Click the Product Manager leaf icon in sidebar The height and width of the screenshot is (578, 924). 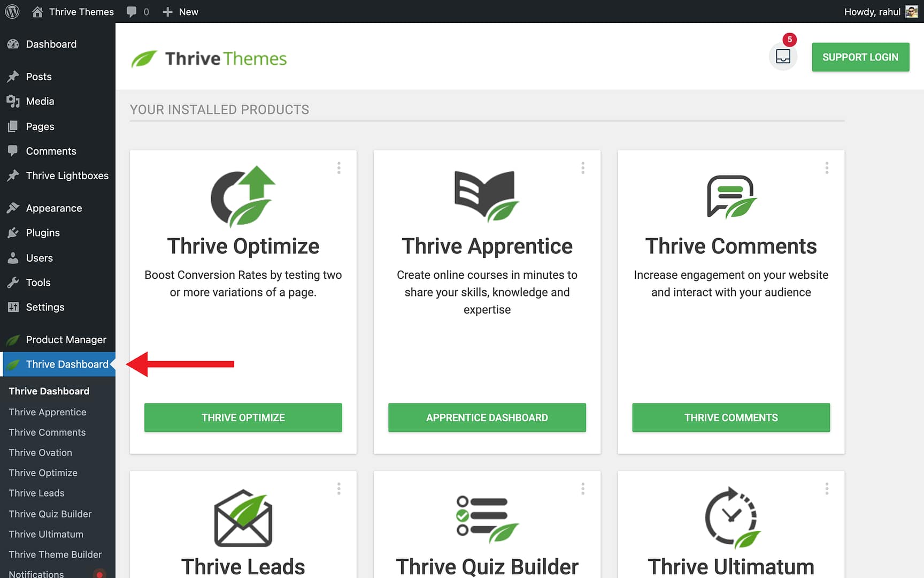[x=13, y=339]
